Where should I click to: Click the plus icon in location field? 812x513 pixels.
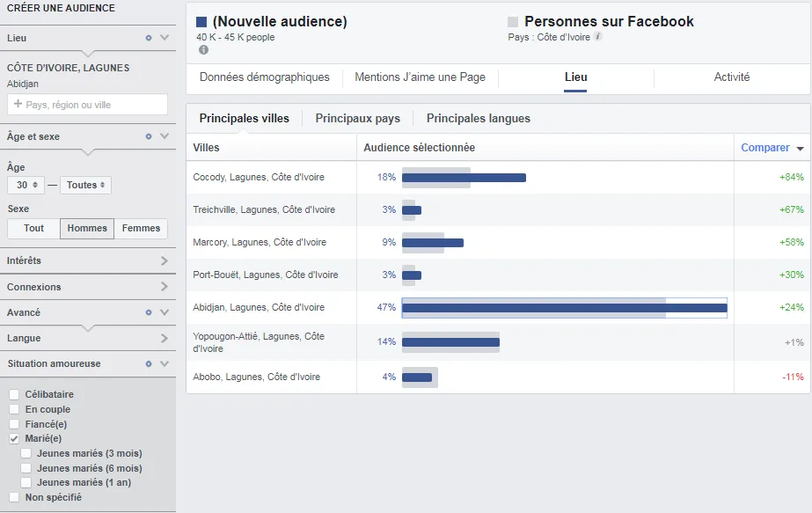(18, 104)
